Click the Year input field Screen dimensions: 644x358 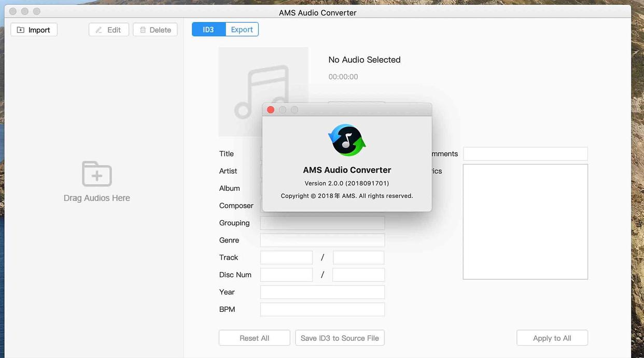pos(323,292)
